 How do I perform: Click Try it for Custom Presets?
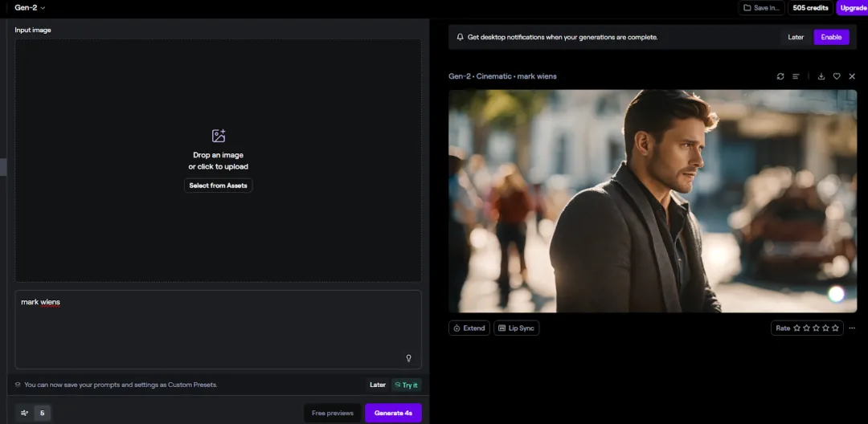(407, 385)
